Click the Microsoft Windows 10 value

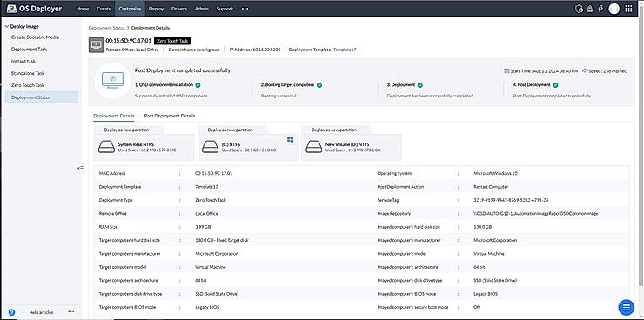[x=495, y=174]
